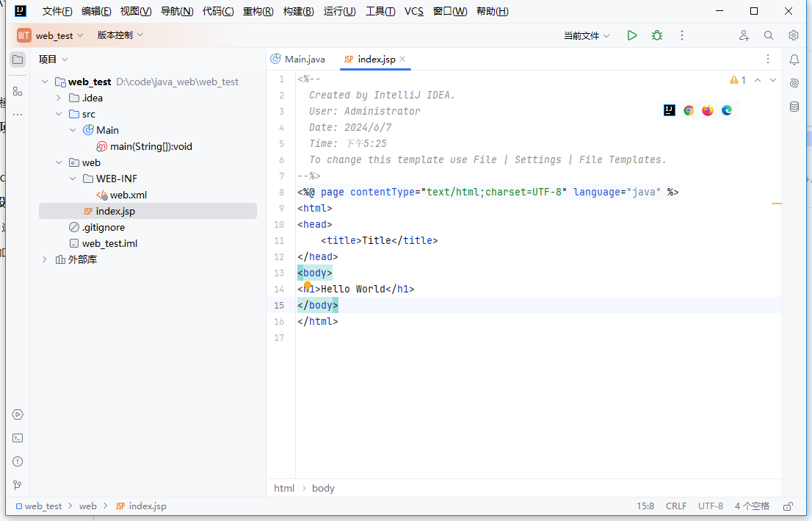Toggle the Project tool window folder icon
Viewport: 812px width, 521px height.
coord(18,60)
